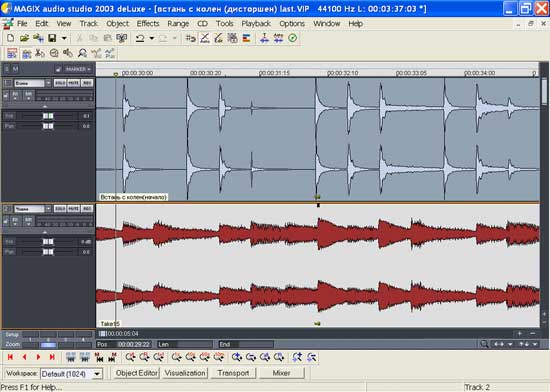Open the Object menu
Screen dimensions: 550x392
tap(118, 23)
